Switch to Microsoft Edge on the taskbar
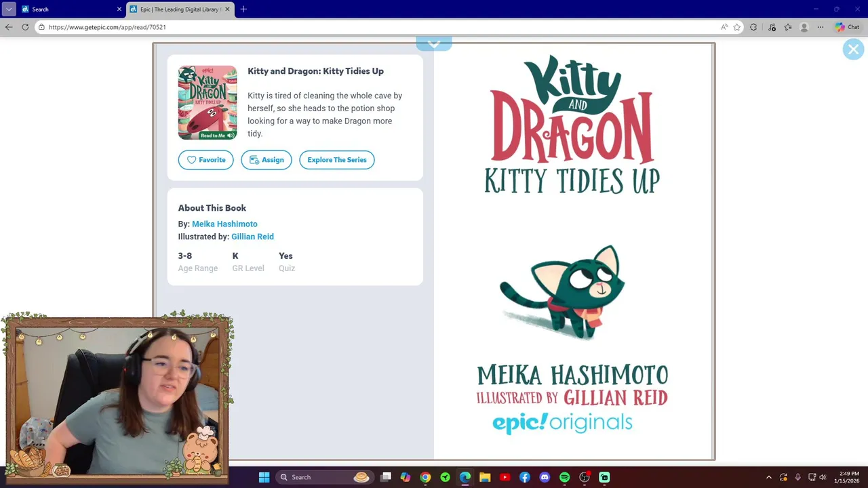The image size is (868, 488). 465,477
